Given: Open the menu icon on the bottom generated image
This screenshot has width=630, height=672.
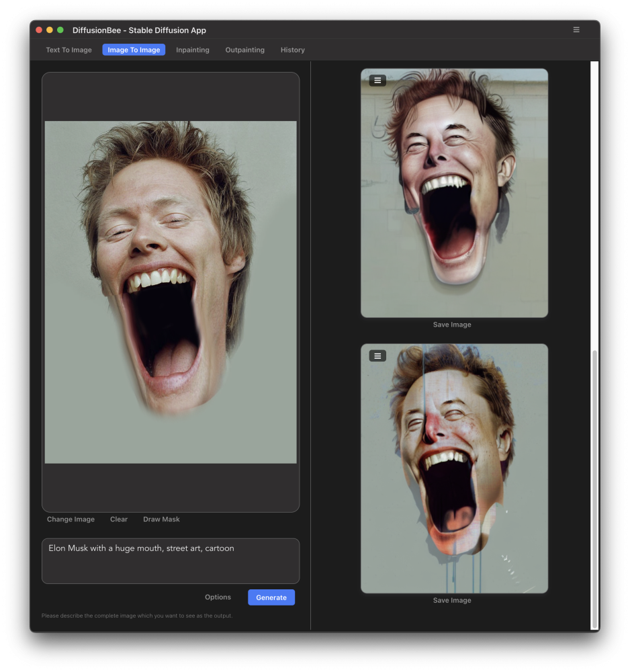Looking at the screenshot, I should pyautogui.click(x=377, y=355).
